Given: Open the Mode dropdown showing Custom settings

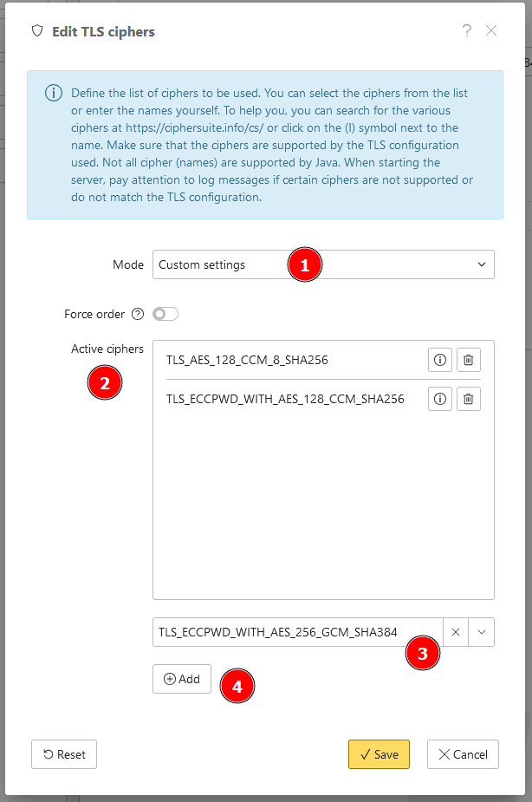Looking at the screenshot, I should pyautogui.click(x=323, y=264).
